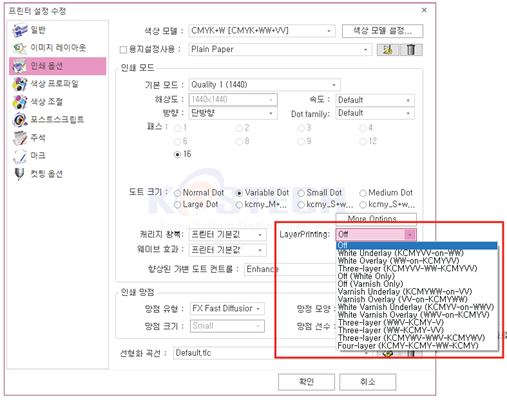
Task: Select Small Dot radio button
Action: click(301, 193)
